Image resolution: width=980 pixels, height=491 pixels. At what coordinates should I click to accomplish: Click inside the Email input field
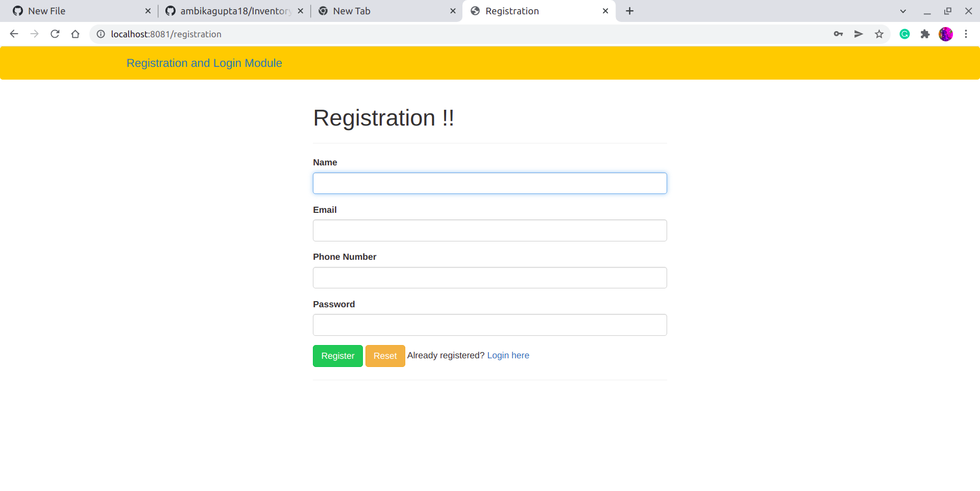point(489,230)
